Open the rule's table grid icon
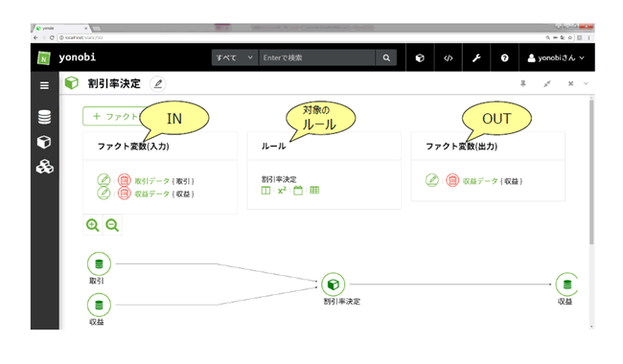 click(314, 191)
